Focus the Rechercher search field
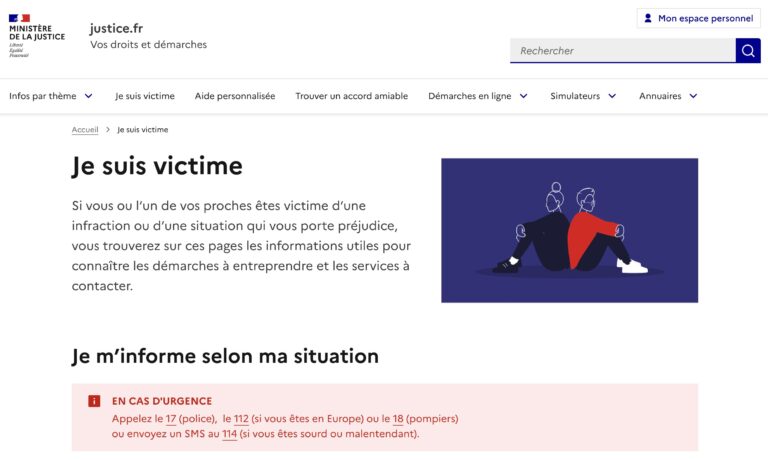The width and height of the screenshot is (768, 460). (x=622, y=51)
